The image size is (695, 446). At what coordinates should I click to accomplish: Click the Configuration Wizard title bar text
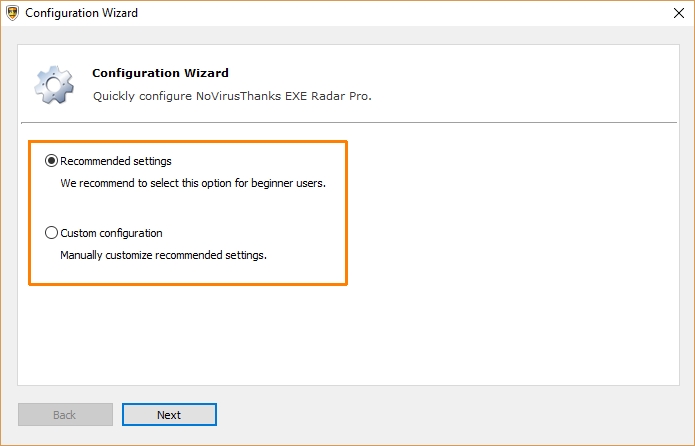81,14
